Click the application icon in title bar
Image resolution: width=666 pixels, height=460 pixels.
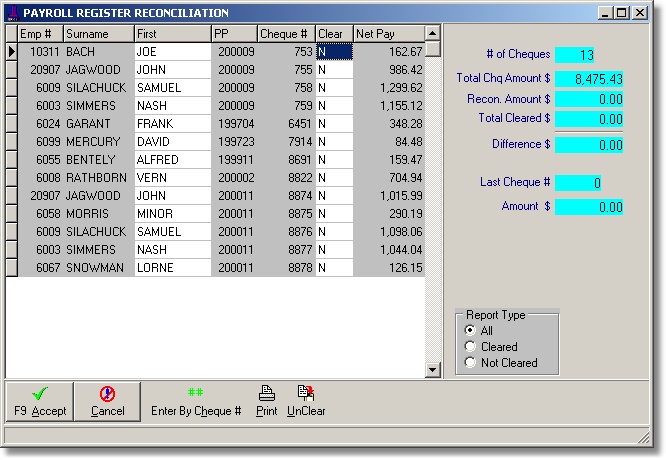[14, 13]
